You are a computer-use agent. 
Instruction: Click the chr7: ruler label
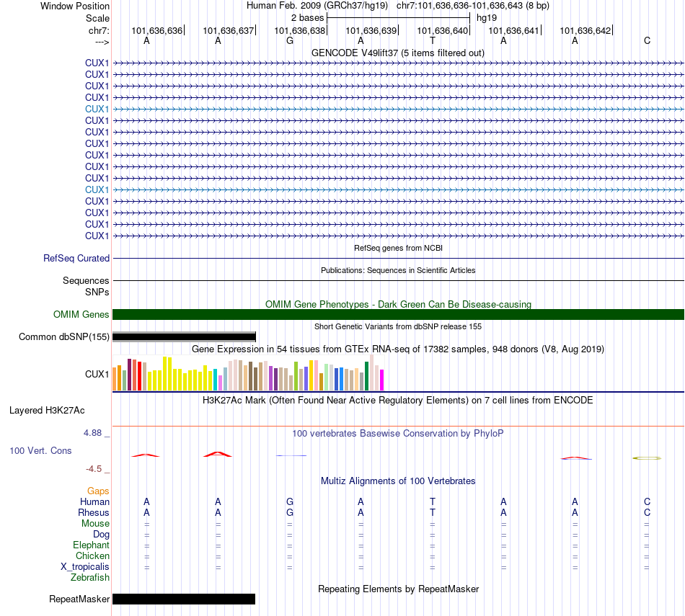99,30
